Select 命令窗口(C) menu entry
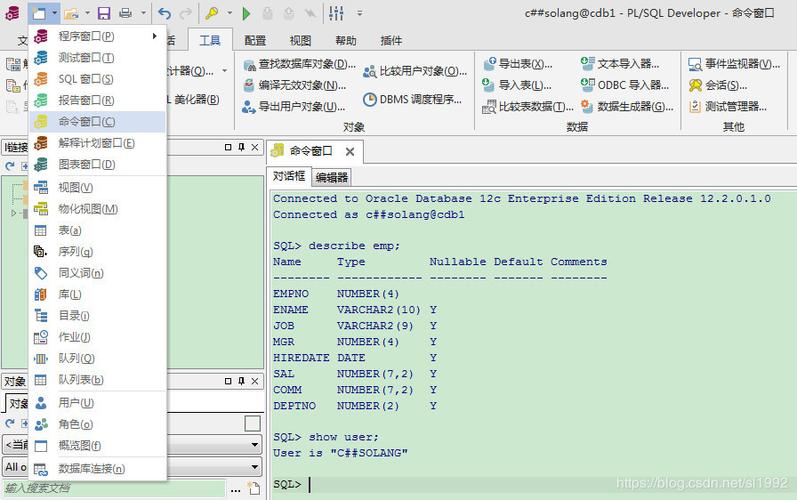 98,121
